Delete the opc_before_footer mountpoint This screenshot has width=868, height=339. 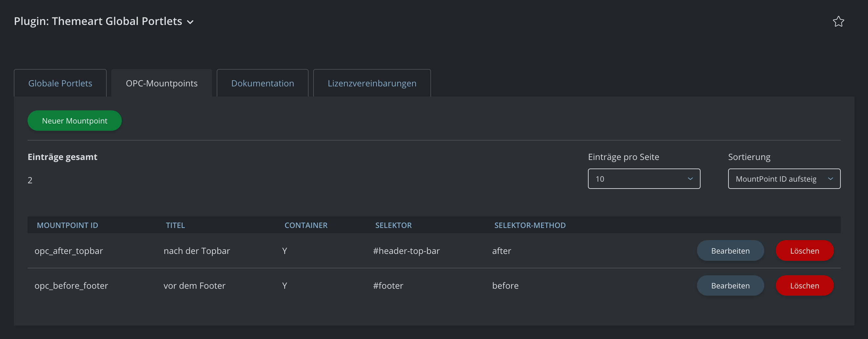pyautogui.click(x=805, y=285)
